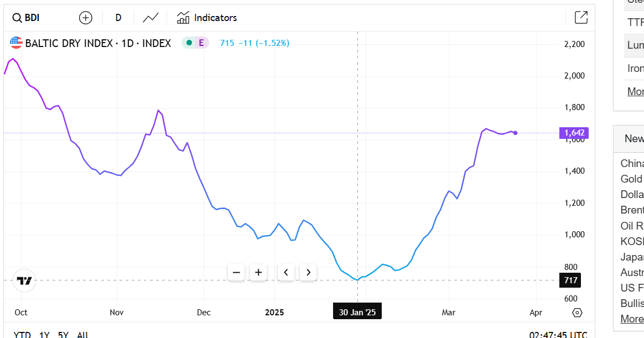The width and height of the screenshot is (644, 338).
Task: Click the TradingView logo on chart
Action: (24, 280)
